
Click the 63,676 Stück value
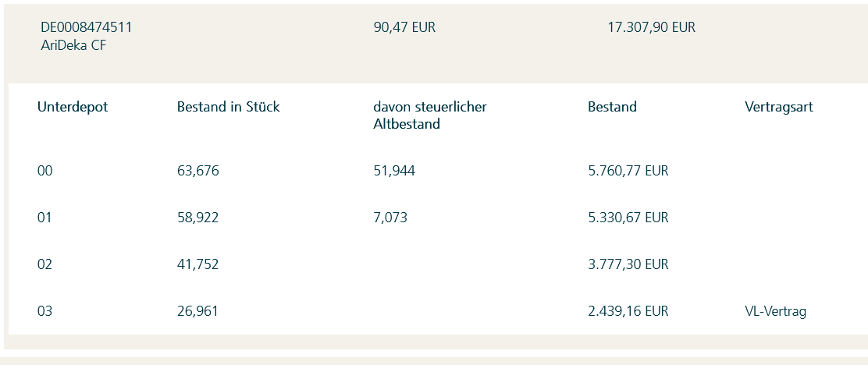197,171
